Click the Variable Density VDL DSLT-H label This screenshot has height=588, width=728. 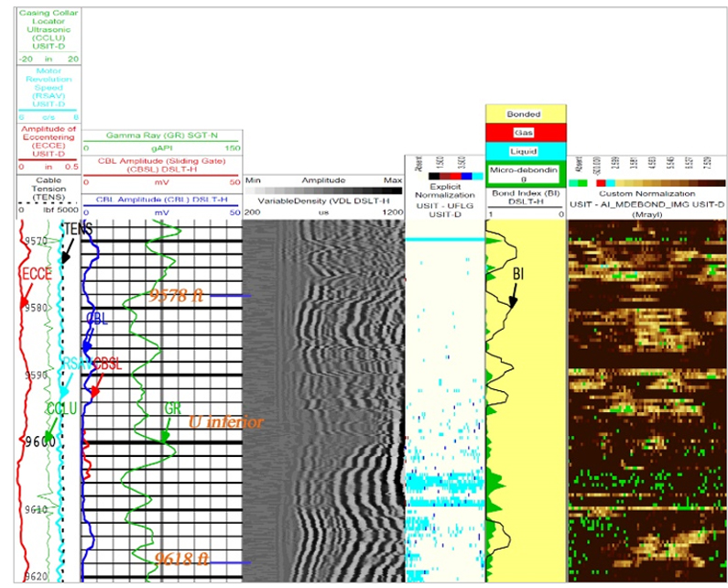[x=323, y=200]
